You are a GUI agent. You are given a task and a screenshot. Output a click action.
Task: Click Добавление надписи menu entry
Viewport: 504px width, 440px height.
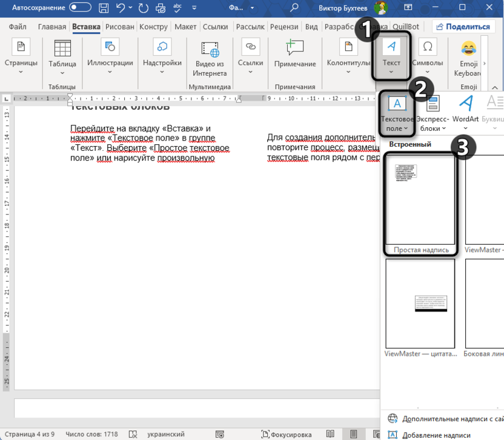436,435
